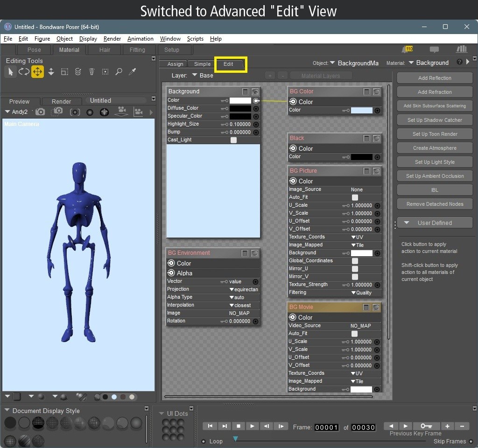Select the Taper editing tool
Screen dimensions: 478x448
tap(91, 72)
